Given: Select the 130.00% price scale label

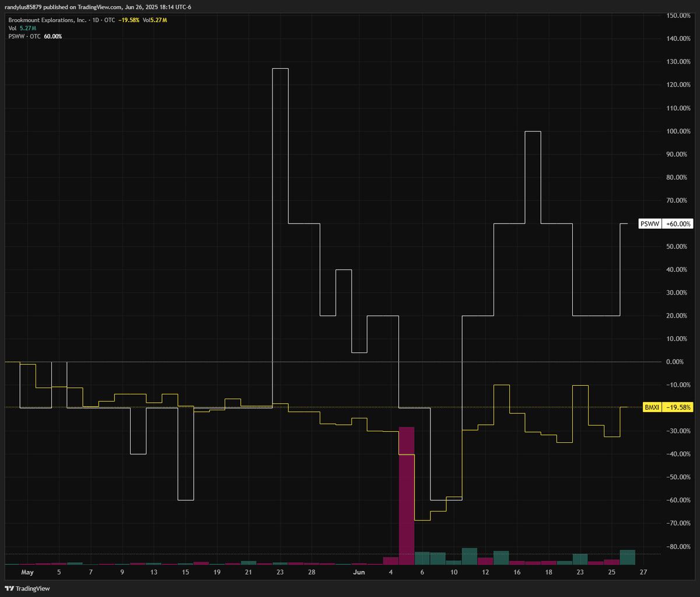Looking at the screenshot, I should coord(678,62).
